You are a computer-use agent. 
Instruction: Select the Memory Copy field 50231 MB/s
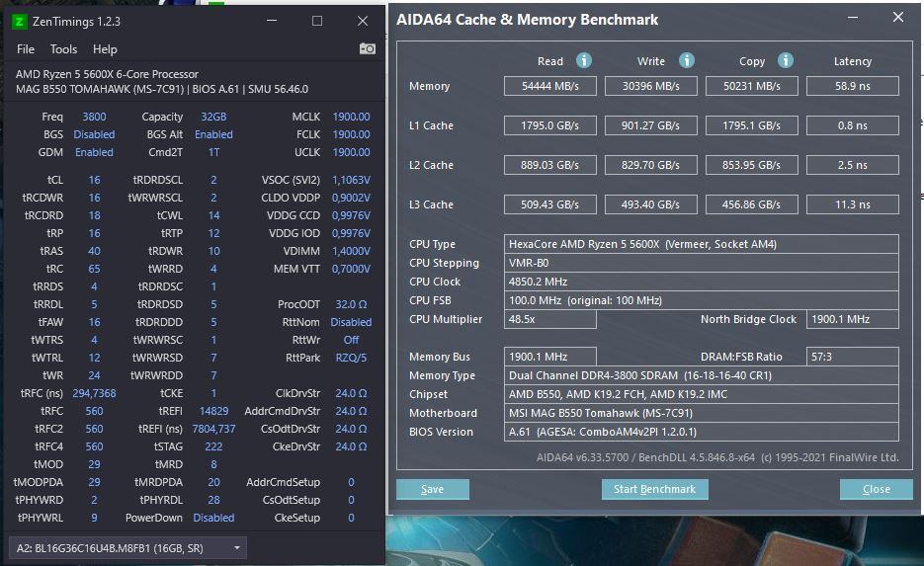[751, 86]
